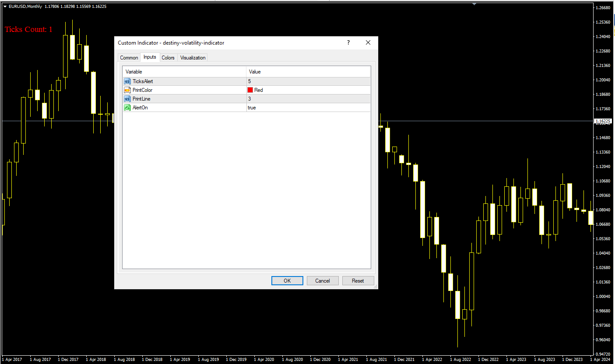The width and height of the screenshot is (615, 364).
Task: Click the TicksAlert integer variable icon
Action: click(x=127, y=81)
